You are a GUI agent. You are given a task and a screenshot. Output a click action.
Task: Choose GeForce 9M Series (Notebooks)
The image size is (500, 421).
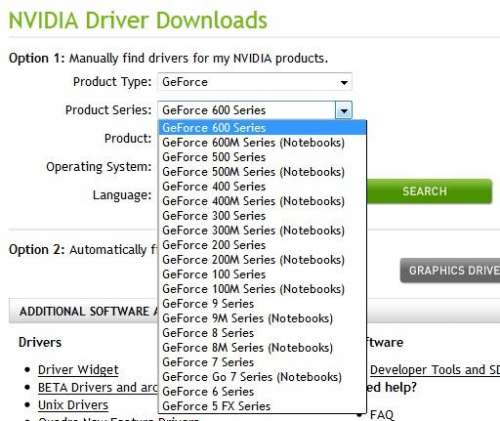(x=262, y=319)
